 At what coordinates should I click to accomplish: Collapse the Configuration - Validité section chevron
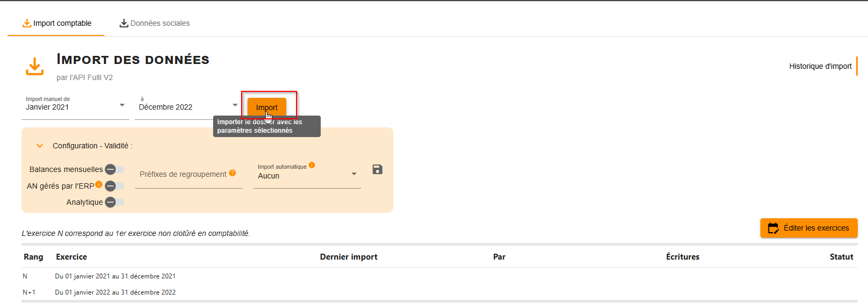(x=40, y=146)
